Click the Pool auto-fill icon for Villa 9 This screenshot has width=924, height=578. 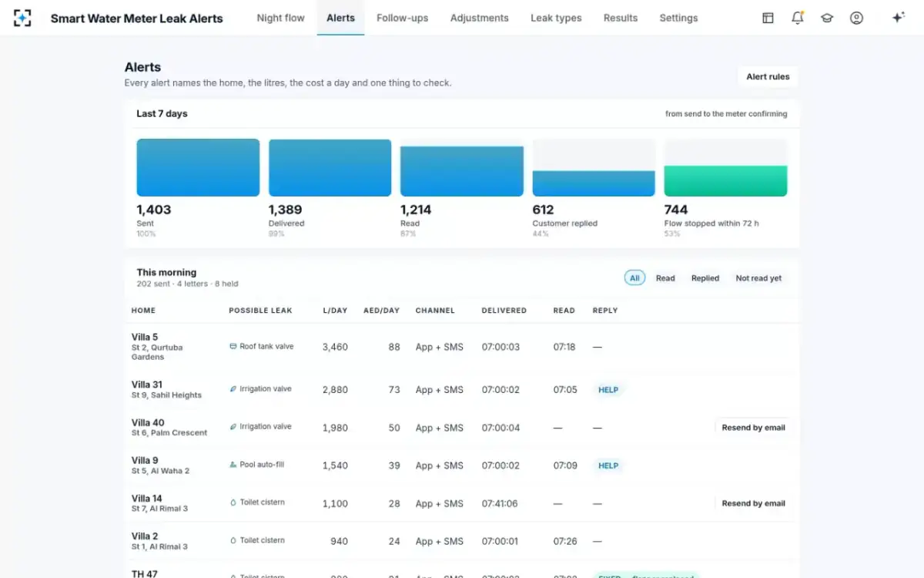[233, 465]
